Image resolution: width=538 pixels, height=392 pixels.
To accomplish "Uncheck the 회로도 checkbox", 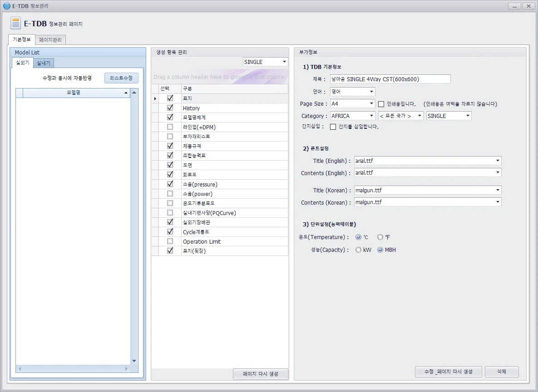I will pos(170,175).
